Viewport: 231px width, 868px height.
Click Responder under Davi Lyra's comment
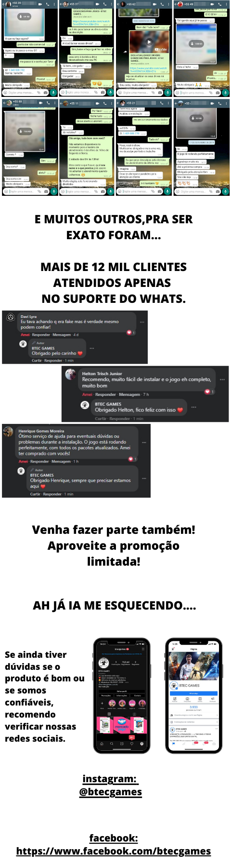pos(41,335)
